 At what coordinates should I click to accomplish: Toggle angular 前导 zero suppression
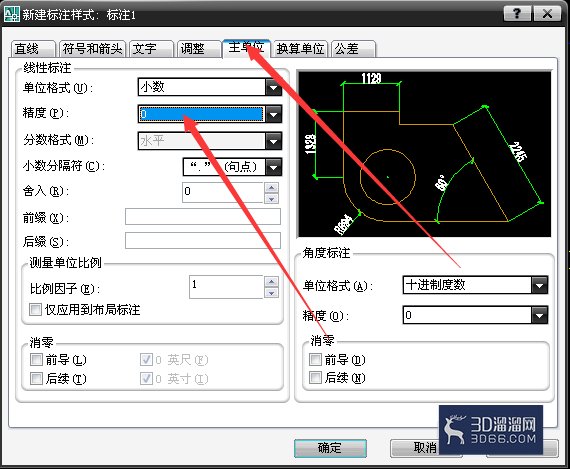click(x=315, y=360)
